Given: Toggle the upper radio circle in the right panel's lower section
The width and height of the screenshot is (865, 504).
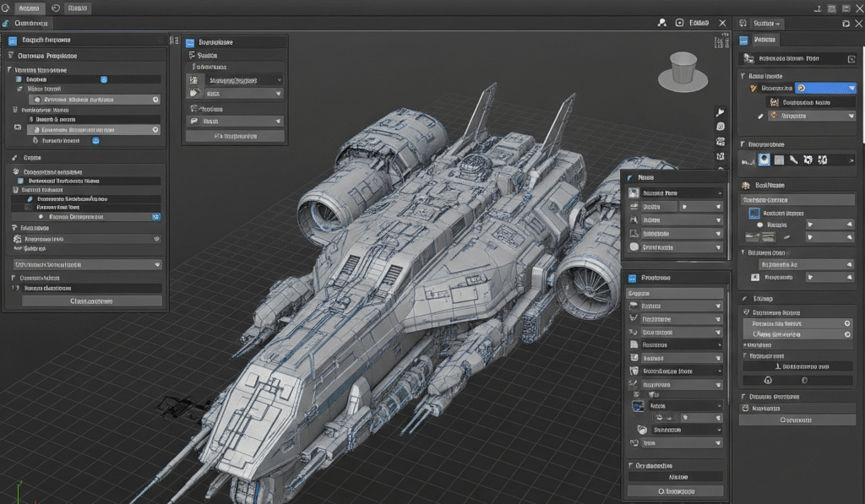Looking at the screenshot, I should coord(847,323).
